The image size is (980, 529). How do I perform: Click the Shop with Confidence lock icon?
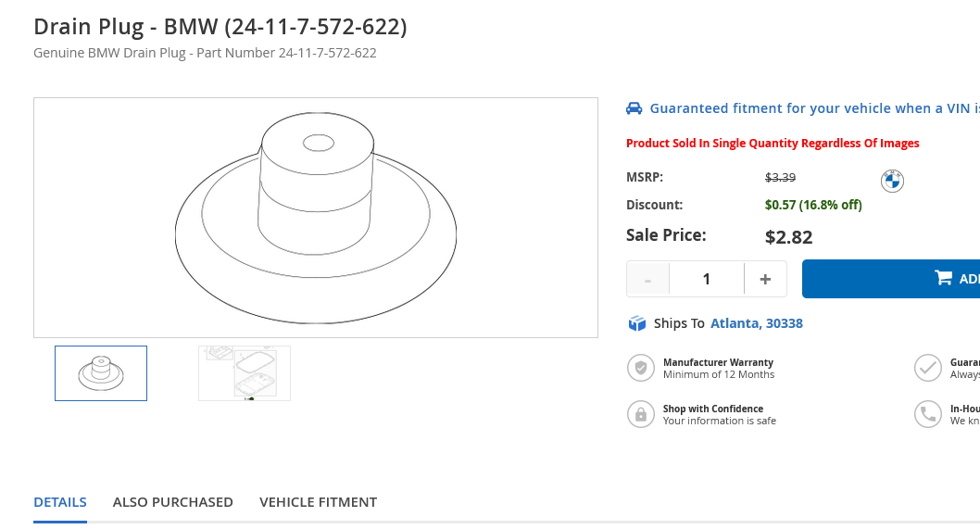(x=641, y=414)
